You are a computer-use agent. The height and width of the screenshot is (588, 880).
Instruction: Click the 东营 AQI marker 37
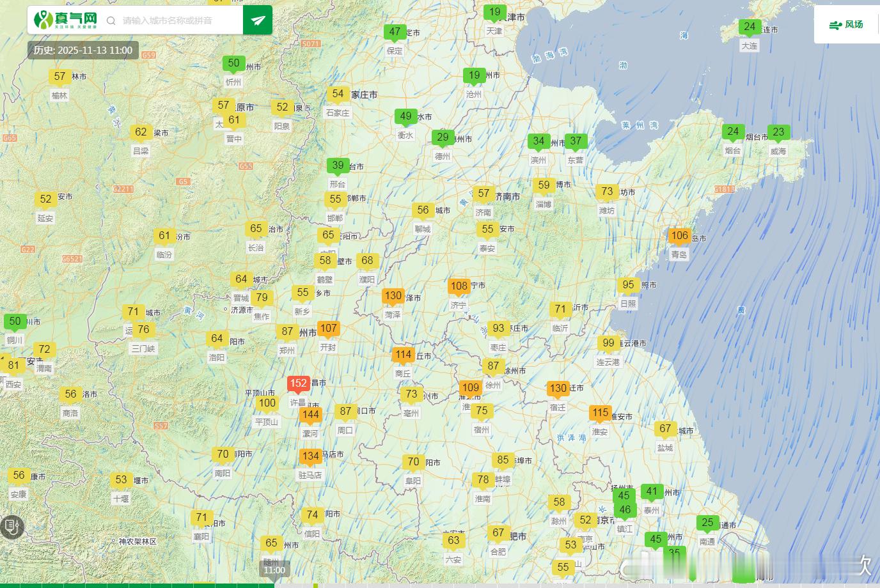coord(576,141)
